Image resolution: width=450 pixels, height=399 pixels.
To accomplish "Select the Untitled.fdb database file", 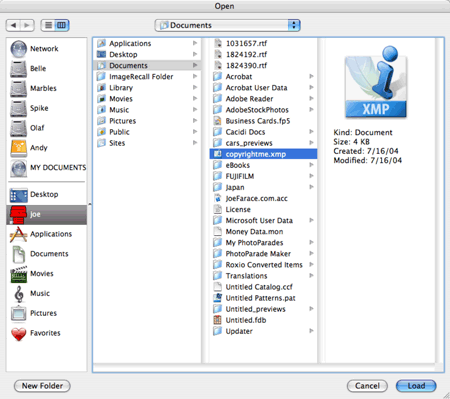I will (x=263, y=320).
